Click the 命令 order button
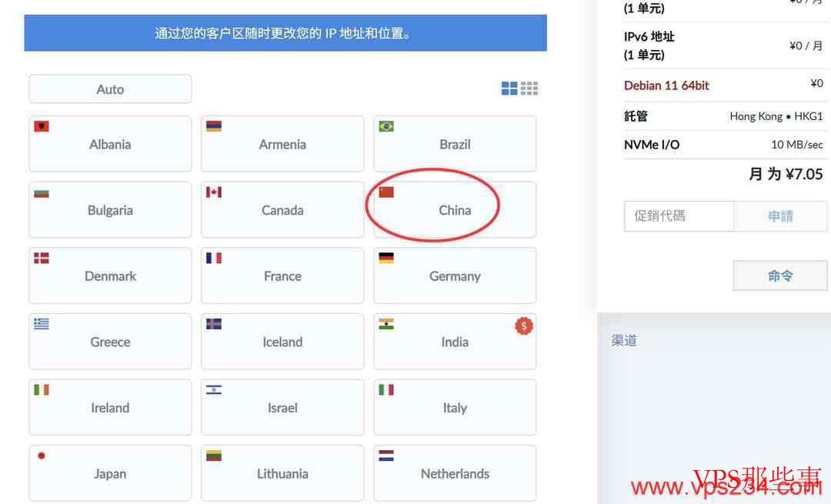The width and height of the screenshot is (831, 504). 779,275
